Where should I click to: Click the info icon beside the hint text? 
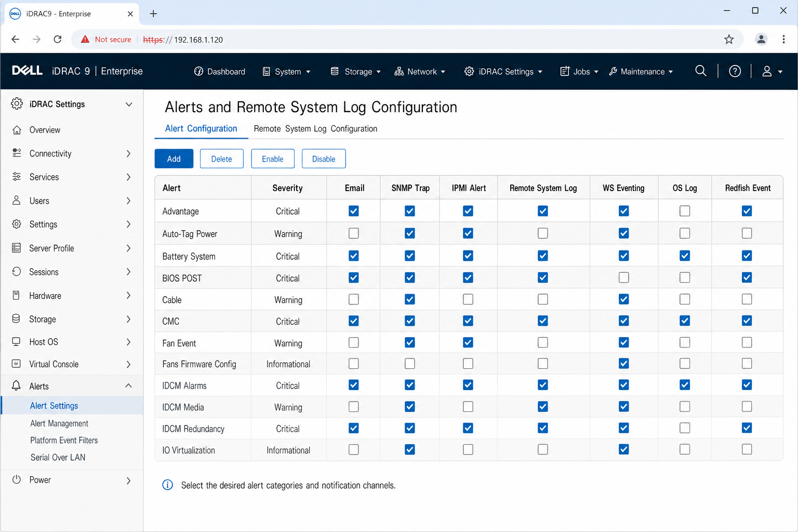coord(167,485)
